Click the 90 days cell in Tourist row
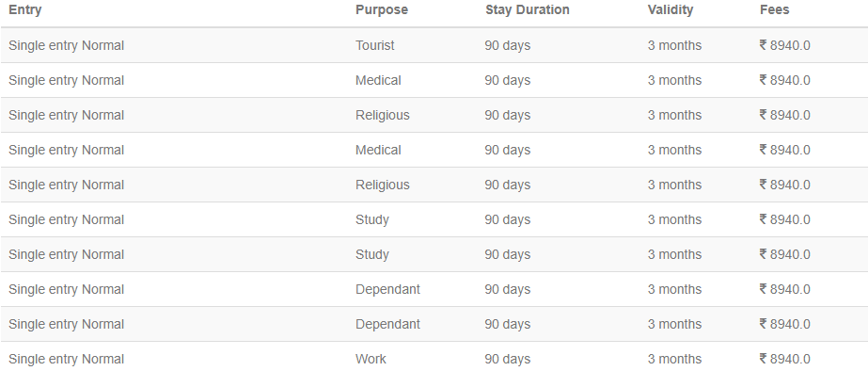The width and height of the screenshot is (868, 371). click(507, 45)
